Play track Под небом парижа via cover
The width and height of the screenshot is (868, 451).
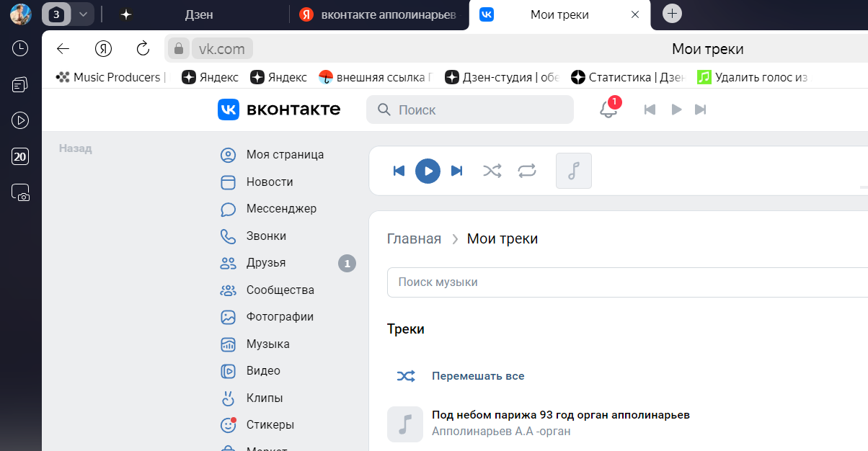coord(405,424)
